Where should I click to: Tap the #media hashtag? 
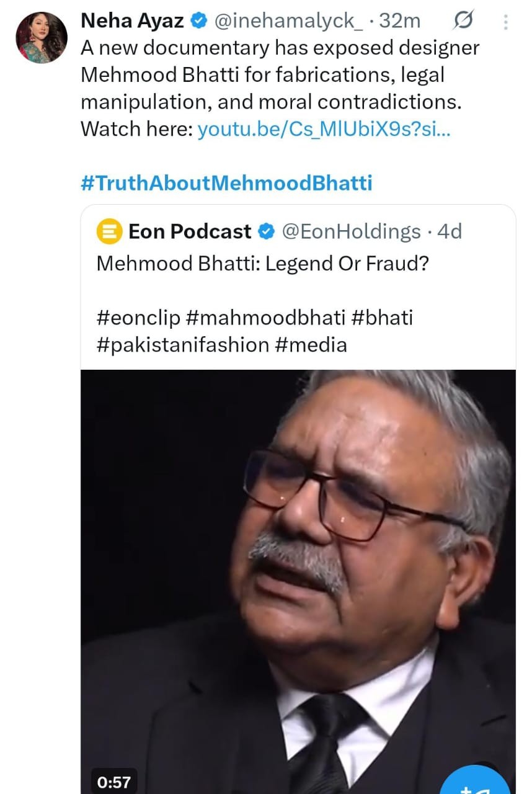(x=311, y=344)
